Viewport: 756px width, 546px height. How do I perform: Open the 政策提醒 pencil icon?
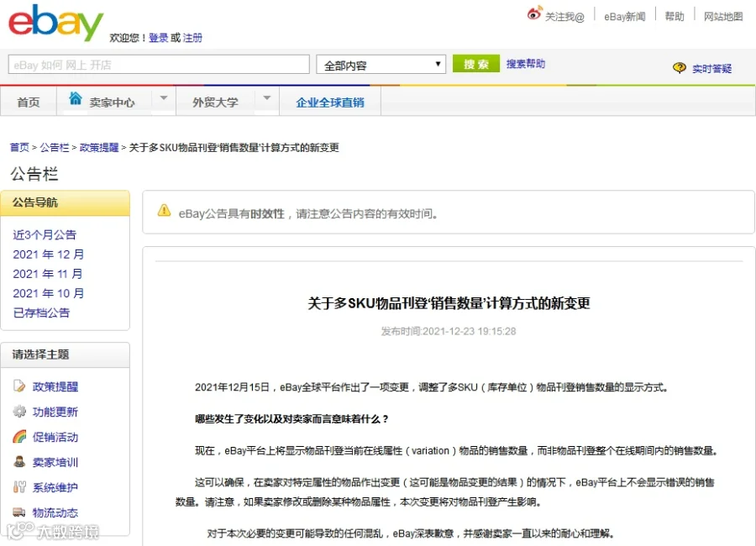point(19,386)
